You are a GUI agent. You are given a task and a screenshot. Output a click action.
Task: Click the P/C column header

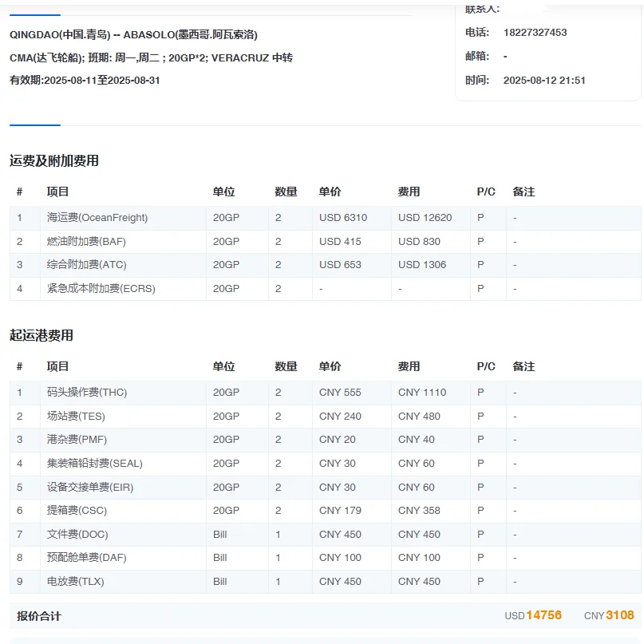pyautogui.click(x=485, y=192)
